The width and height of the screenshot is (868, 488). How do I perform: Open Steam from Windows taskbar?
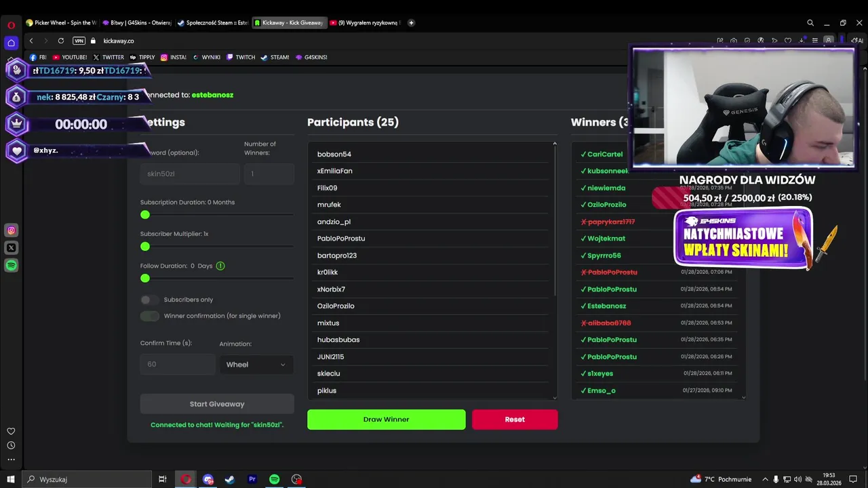(230, 479)
